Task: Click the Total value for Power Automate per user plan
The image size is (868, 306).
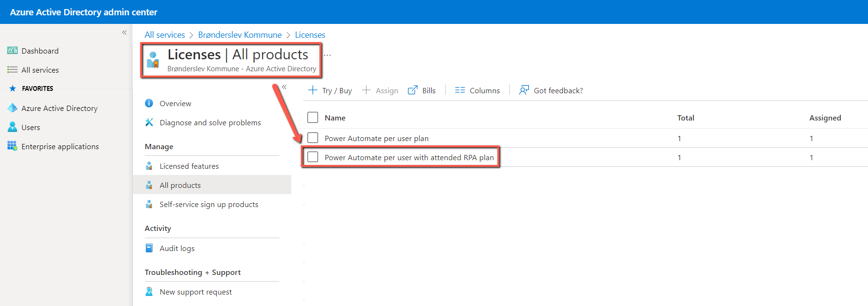Action: click(679, 138)
